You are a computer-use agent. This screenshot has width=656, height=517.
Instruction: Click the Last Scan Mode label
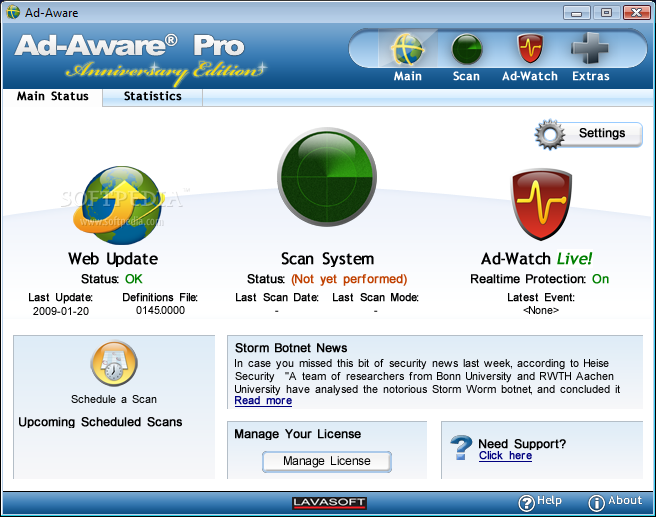click(375, 297)
